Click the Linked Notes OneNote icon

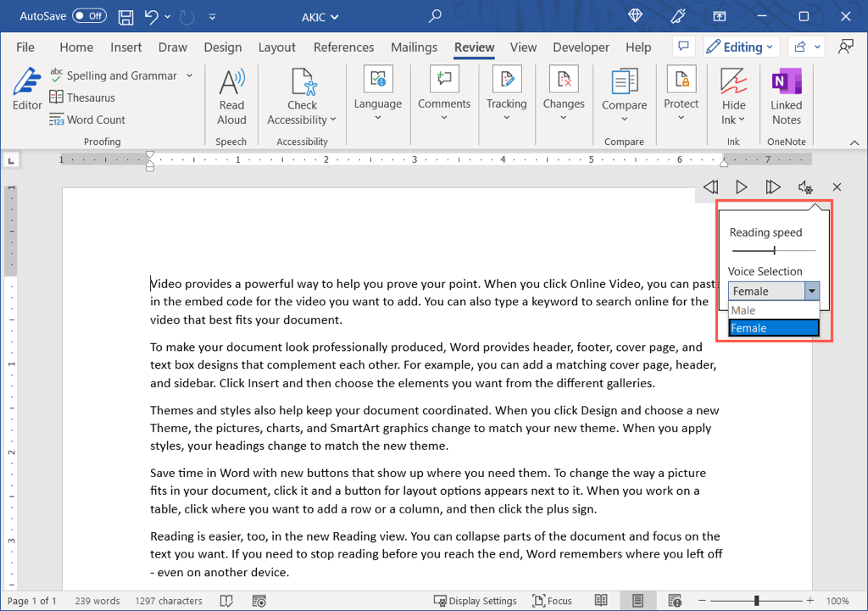tap(786, 81)
